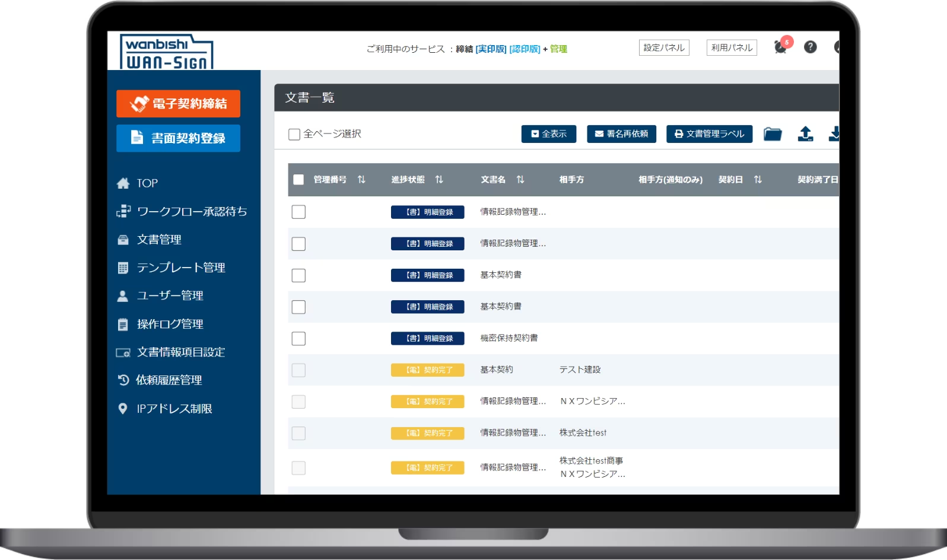Check the 機密保持契約書 row checkbox
This screenshot has height=560, width=947.
point(298,338)
